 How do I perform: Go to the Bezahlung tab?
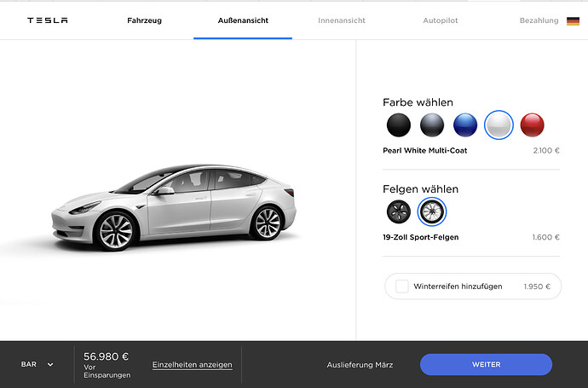point(539,20)
